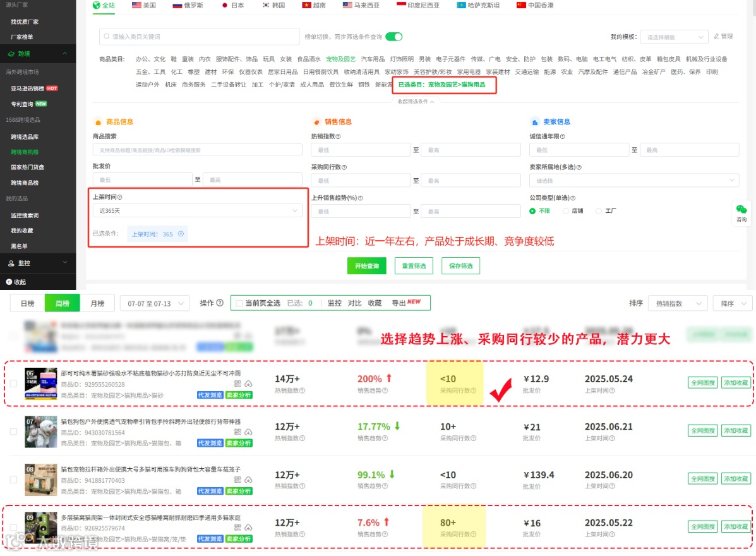Click 全网图搜 for the ¥139.4 product
Screen dimensions: 756x556
(x=702, y=479)
